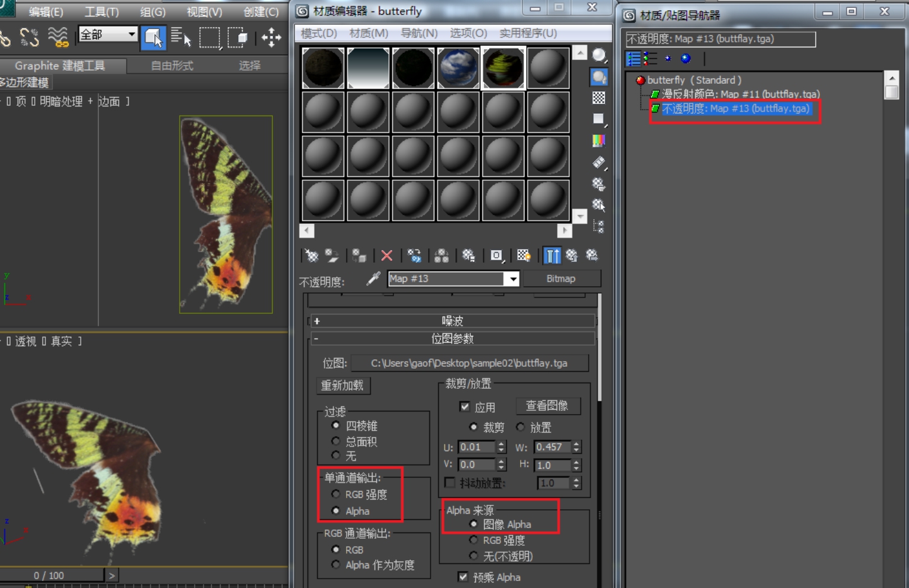The height and width of the screenshot is (588, 909).
Task: Click the Video Color Check icon
Action: point(599,140)
